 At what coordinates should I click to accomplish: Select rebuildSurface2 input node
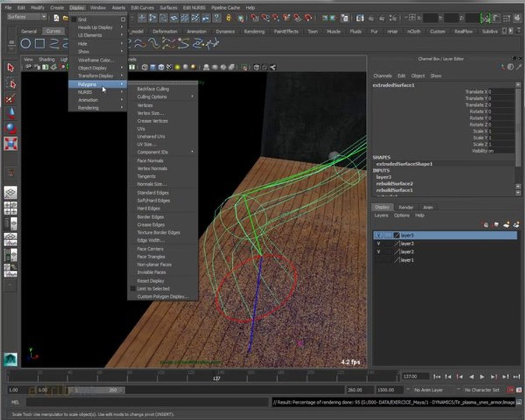click(x=394, y=184)
